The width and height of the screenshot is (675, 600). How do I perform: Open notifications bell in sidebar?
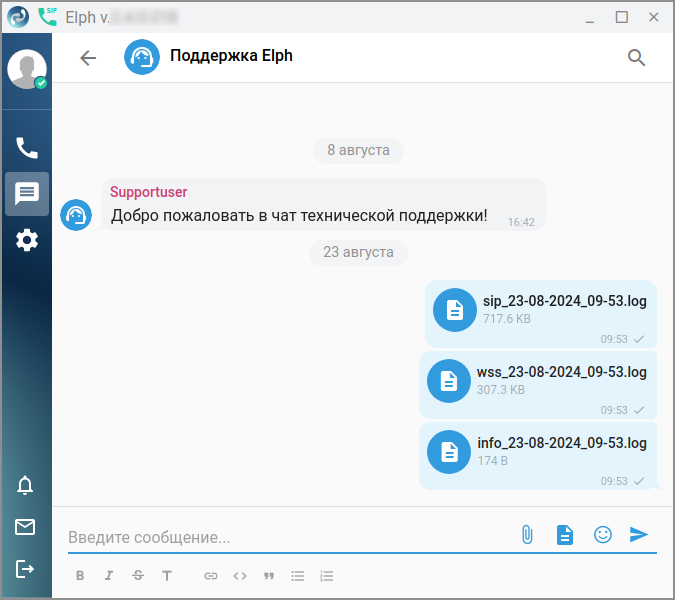[x=25, y=485]
